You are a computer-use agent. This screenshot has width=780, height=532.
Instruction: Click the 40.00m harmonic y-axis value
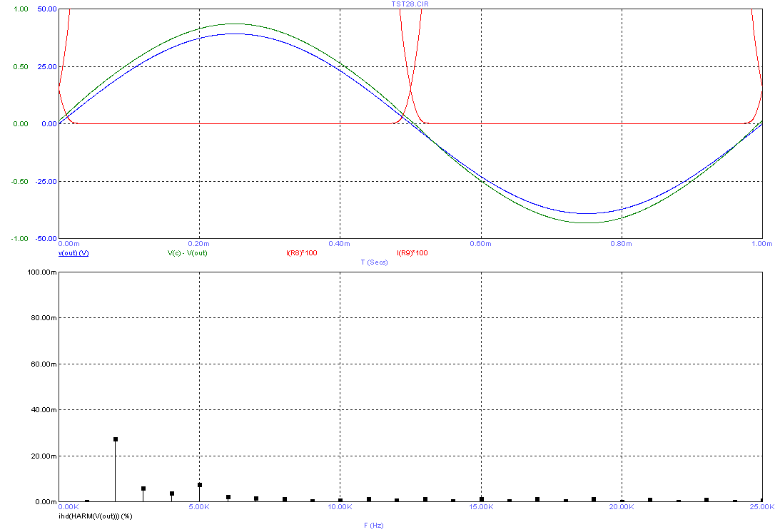pyautogui.click(x=44, y=409)
